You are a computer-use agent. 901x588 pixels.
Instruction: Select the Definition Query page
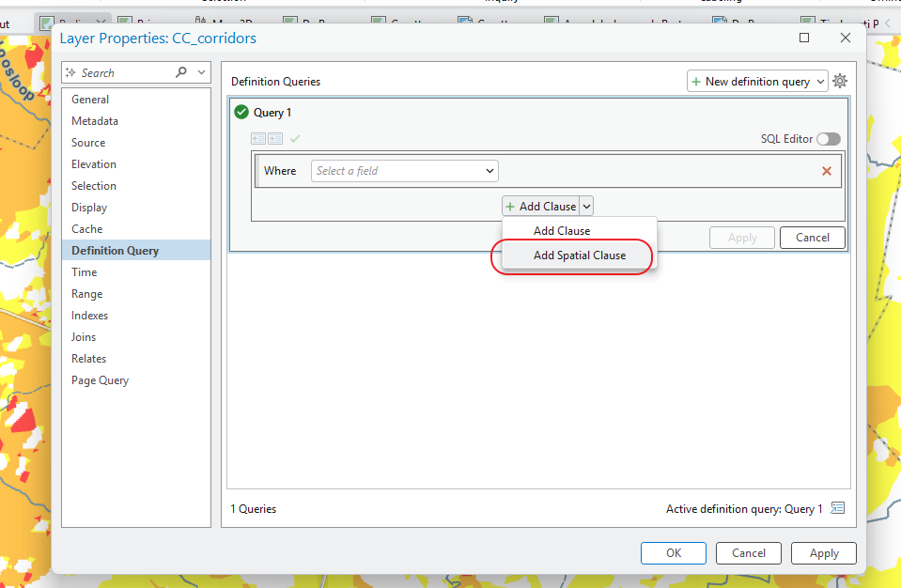click(x=136, y=251)
